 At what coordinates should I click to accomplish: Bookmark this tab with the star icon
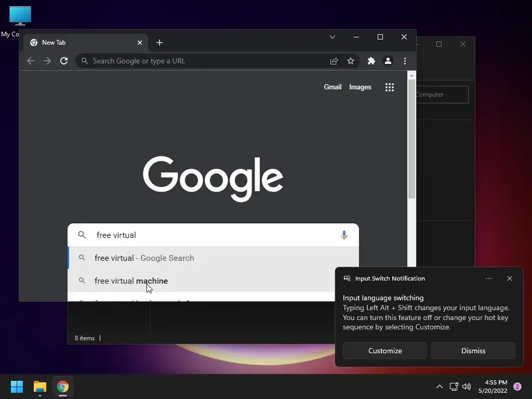coord(351,61)
